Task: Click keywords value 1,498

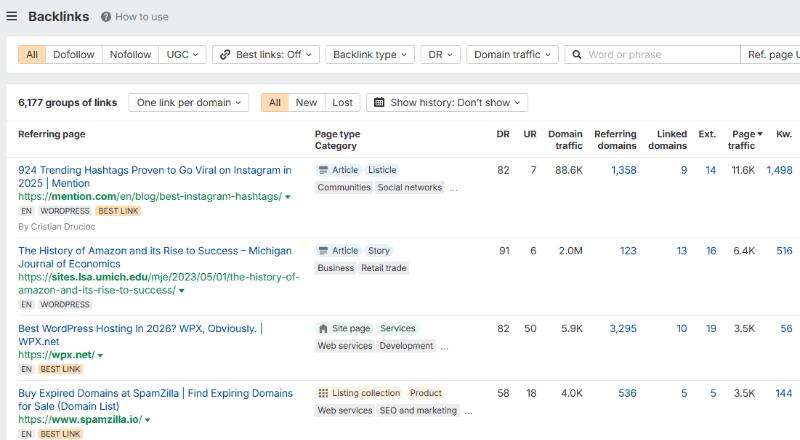Action: [780, 170]
